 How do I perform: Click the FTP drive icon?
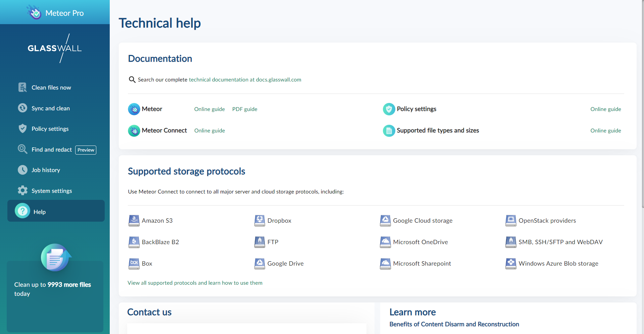click(260, 242)
